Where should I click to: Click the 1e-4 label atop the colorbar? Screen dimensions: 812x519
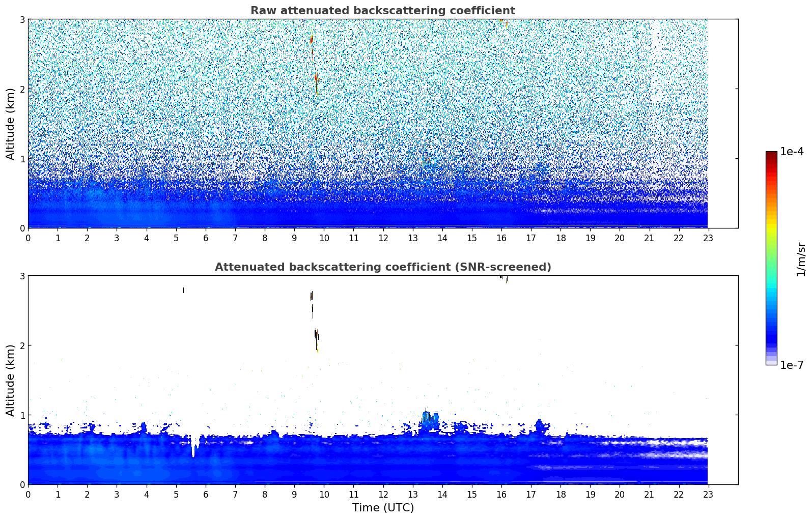click(x=791, y=152)
